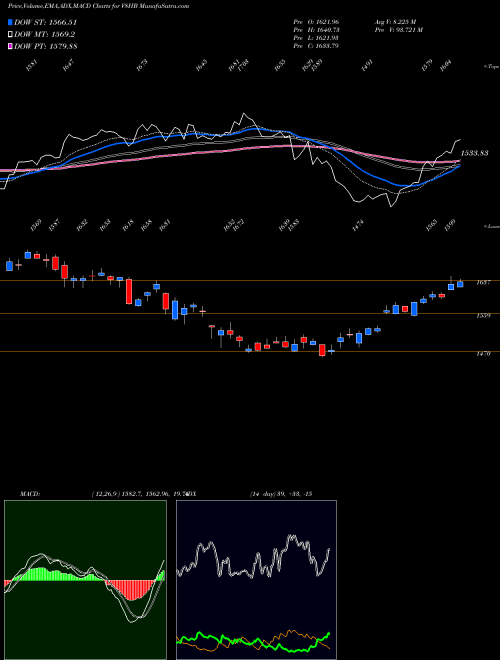Click the '<Lows' axis label
The image size is (500, 660).
click(x=491, y=226)
